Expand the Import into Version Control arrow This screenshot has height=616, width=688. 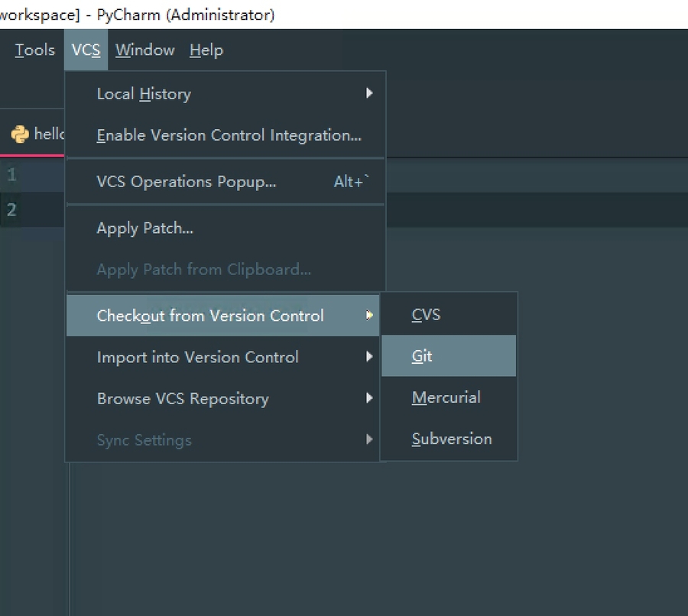pyautogui.click(x=369, y=357)
